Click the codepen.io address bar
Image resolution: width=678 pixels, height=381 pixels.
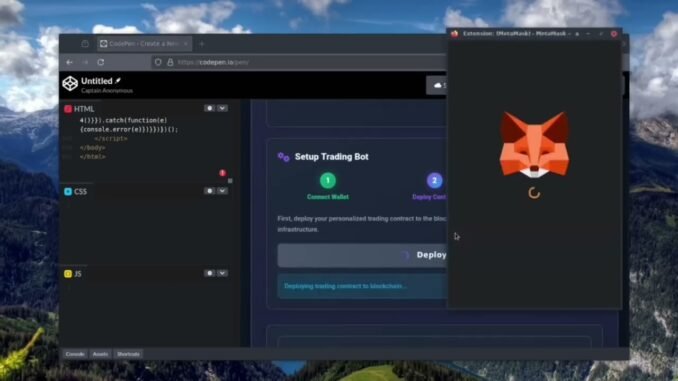pos(298,62)
